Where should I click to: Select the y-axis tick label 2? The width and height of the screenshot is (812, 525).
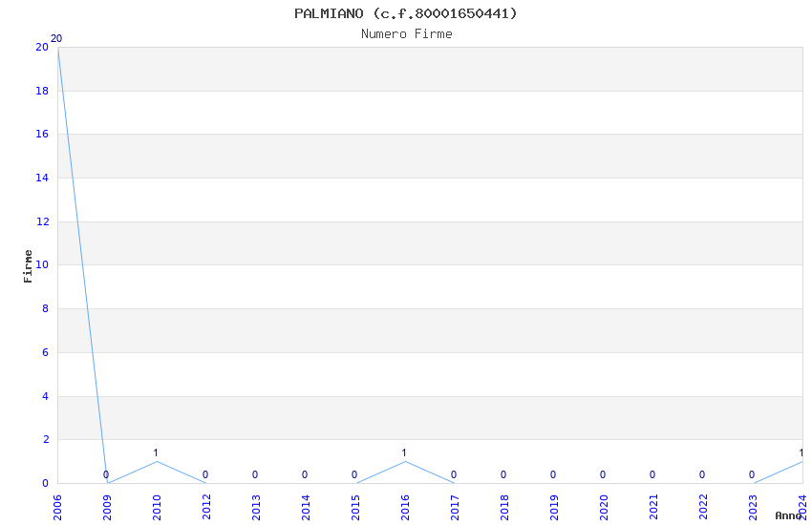click(46, 440)
